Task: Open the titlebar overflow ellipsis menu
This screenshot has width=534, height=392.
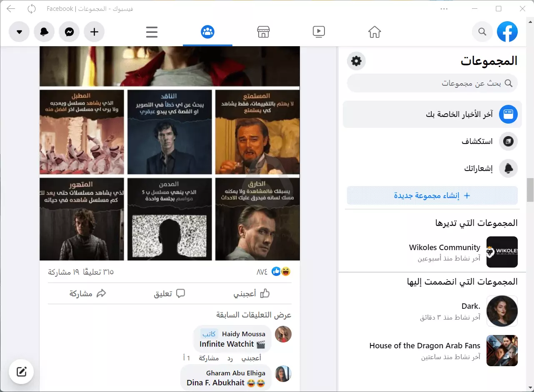Action: tap(444, 8)
